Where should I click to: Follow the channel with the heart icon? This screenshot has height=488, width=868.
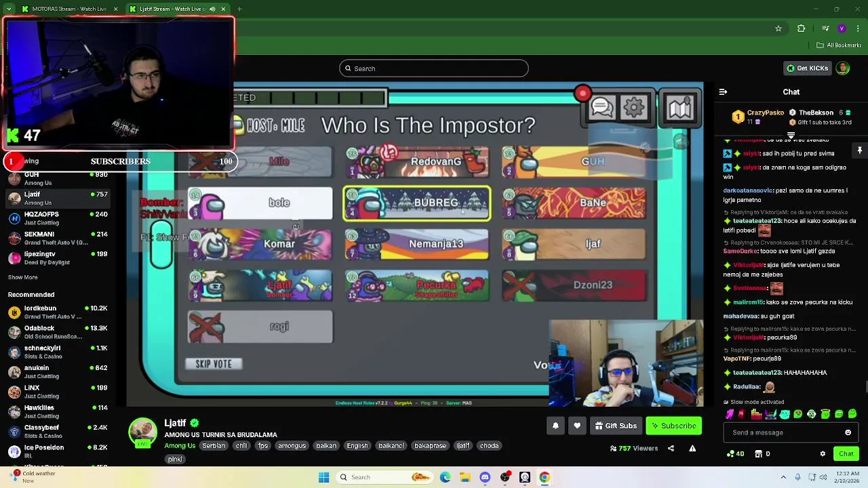pyautogui.click(x=577, y=426)
